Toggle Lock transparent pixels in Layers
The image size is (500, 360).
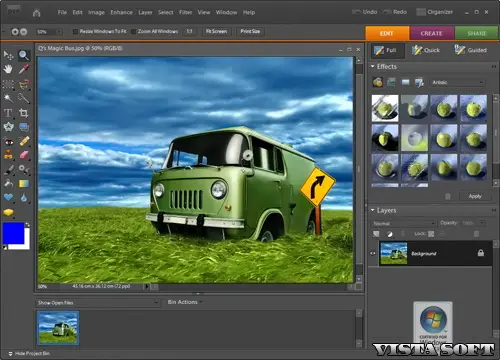(x=431, y=234)
